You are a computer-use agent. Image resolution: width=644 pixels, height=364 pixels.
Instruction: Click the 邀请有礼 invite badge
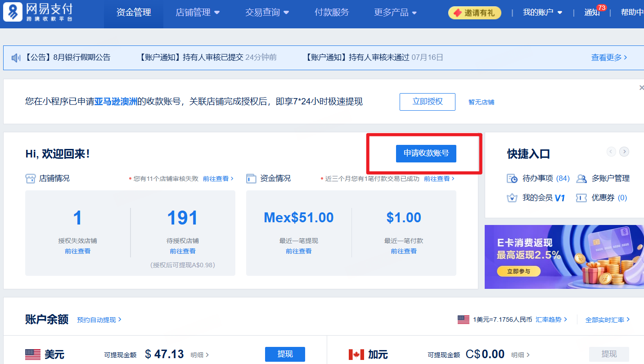pos(474,13)
